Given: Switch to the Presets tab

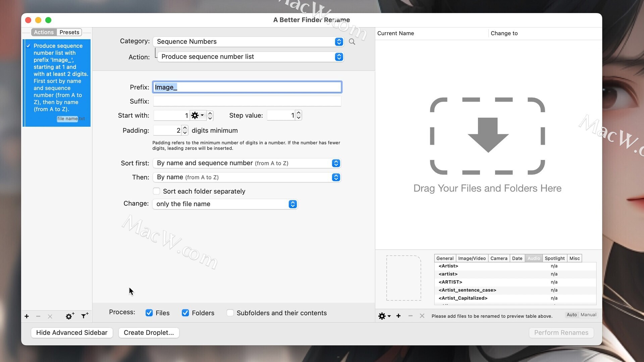Looking at the screenshot, I should point(69,32).
